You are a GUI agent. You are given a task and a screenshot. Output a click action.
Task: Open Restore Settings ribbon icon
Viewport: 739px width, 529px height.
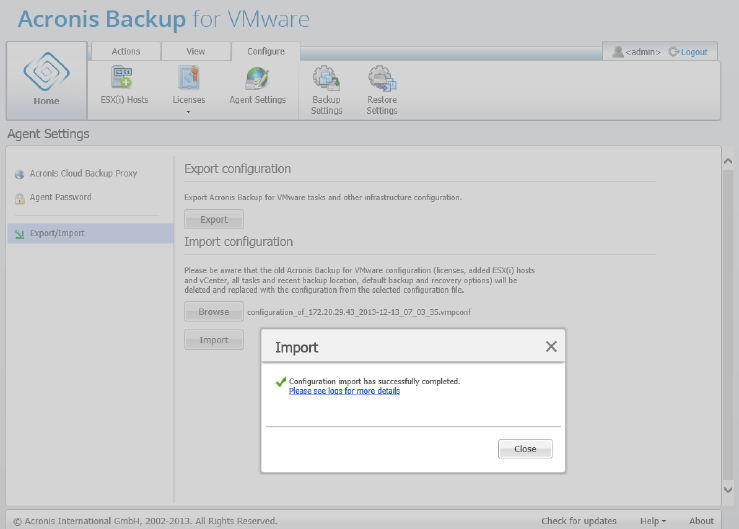pos(381,78)
